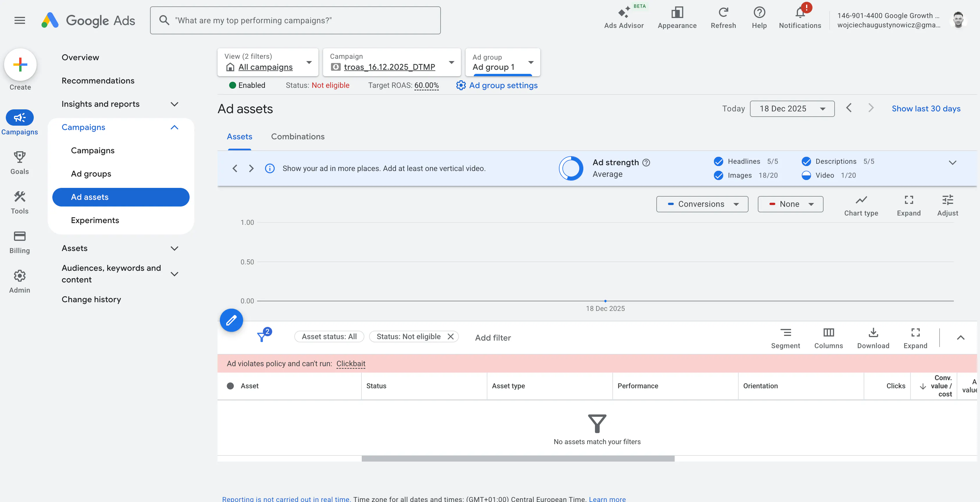Click the Create plus button
980x502 pixels.
20,65
